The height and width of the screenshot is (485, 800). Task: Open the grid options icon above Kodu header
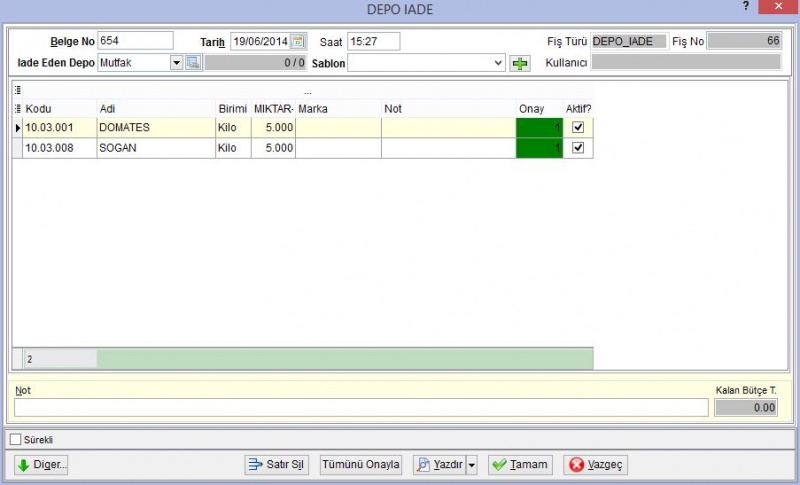[18, 90]
